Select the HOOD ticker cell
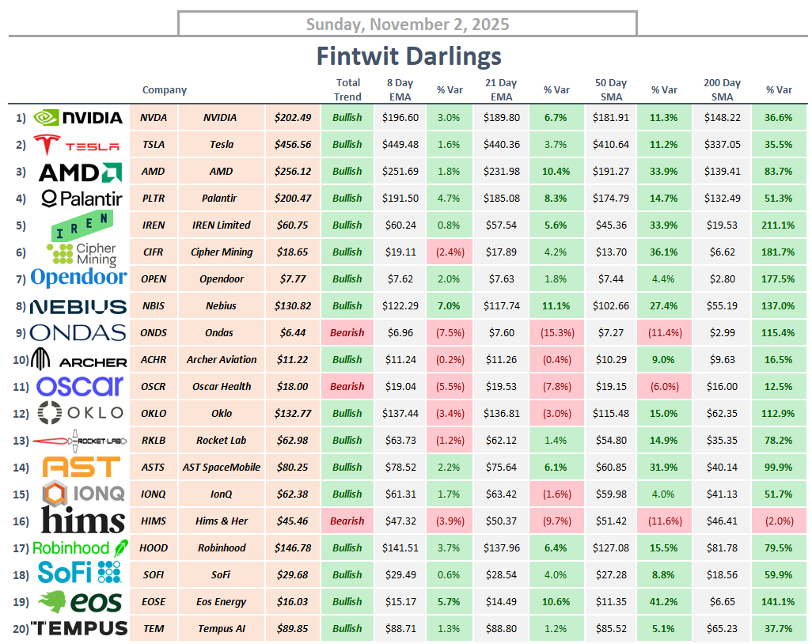This screenshot has height=644, width=812. click(154, 548)
